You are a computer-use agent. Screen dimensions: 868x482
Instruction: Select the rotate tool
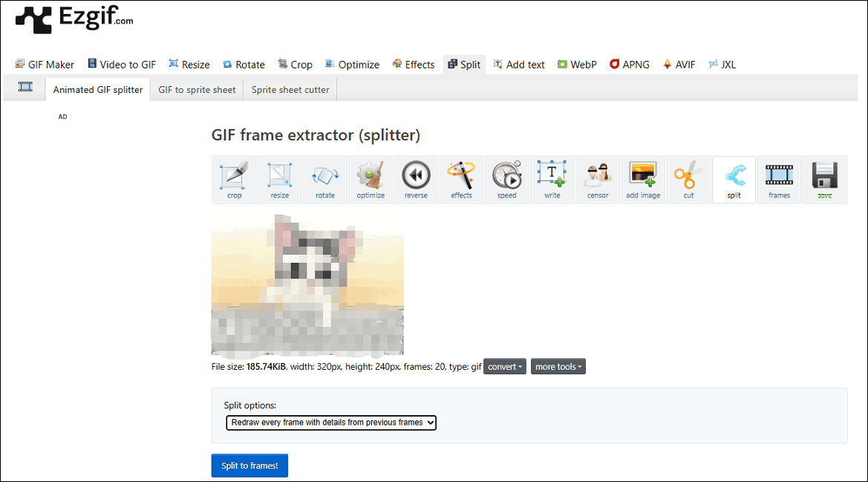click(x=324, y=179)
